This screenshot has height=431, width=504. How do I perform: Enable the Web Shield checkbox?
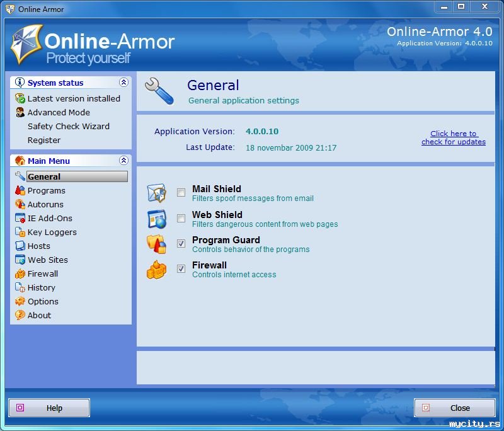tap(181, 219)
